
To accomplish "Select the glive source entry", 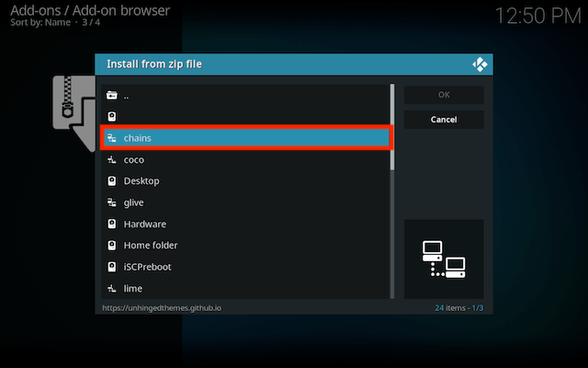I will [245, 202].
